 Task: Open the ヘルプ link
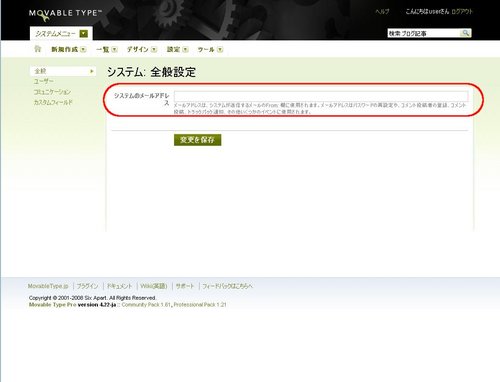382,11
